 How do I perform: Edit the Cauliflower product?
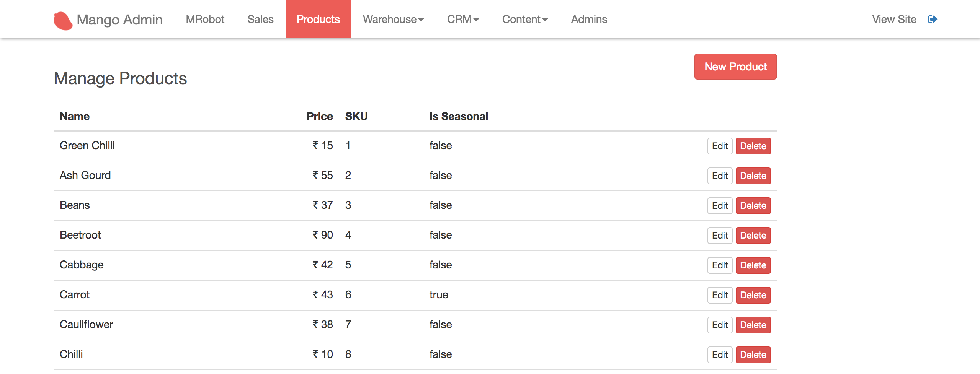coord(720,325)
